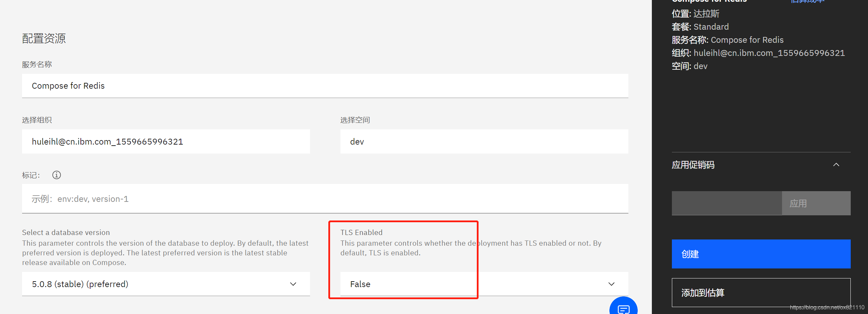Viewport: 868px width, 314px height.
Task: Click the 选择组织 label
Action: [37, 120]
